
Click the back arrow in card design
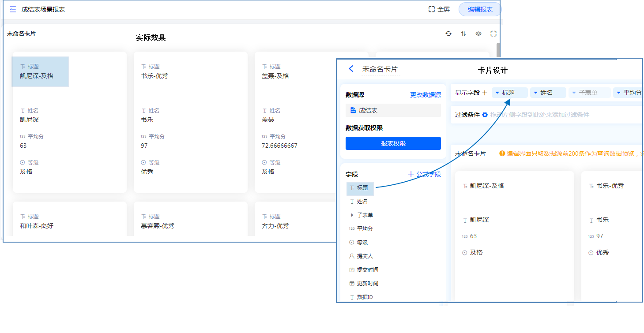coord(351,69)
